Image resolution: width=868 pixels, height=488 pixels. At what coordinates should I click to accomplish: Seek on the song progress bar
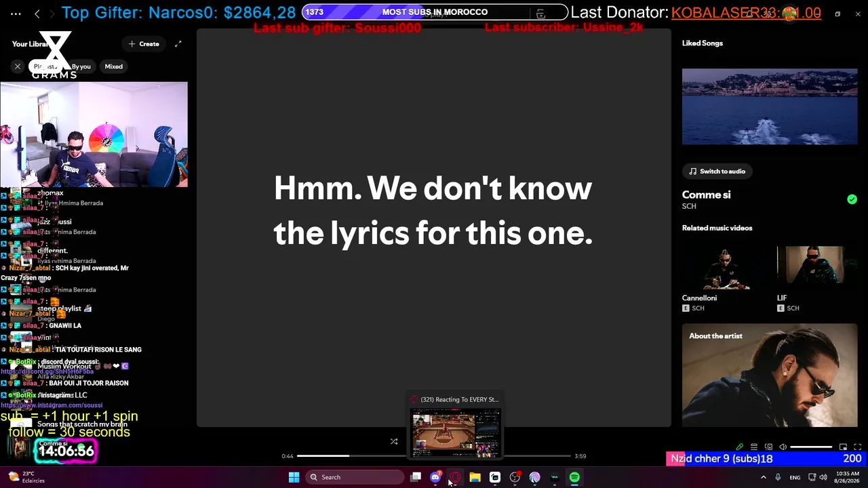[434, 456]
